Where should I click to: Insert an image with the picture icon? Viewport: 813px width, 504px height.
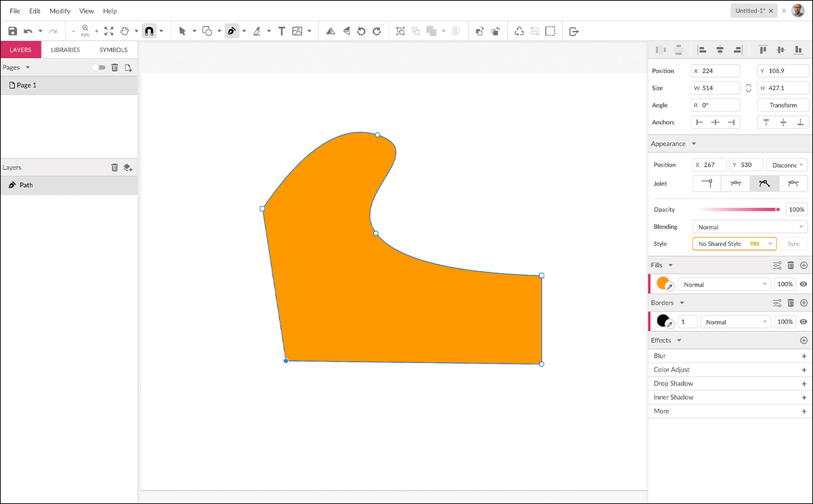297,31
